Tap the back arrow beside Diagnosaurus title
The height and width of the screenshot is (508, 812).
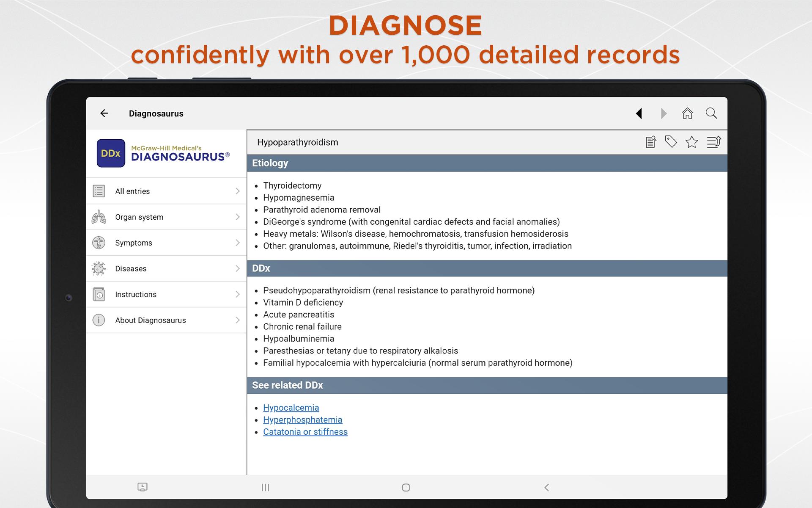click(104, 113)
